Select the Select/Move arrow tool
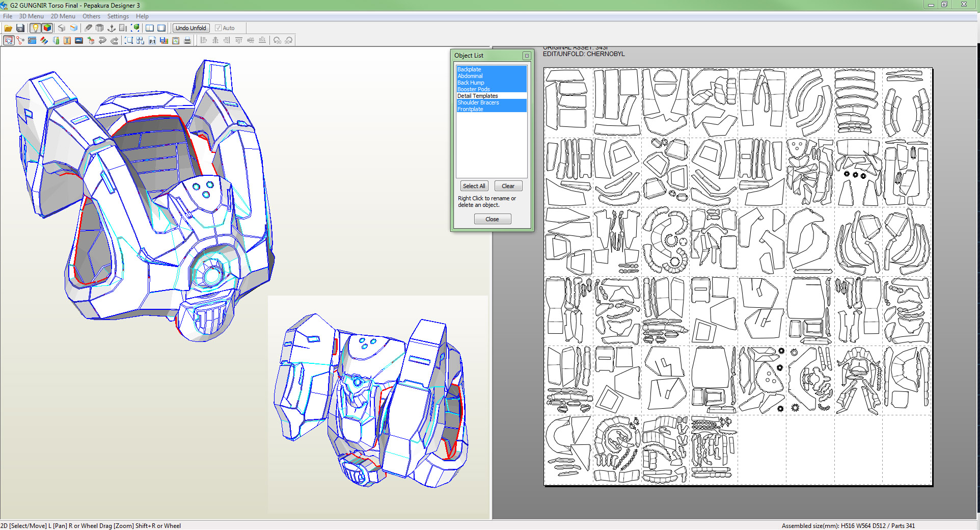980x530 pixels. [9, 40]
